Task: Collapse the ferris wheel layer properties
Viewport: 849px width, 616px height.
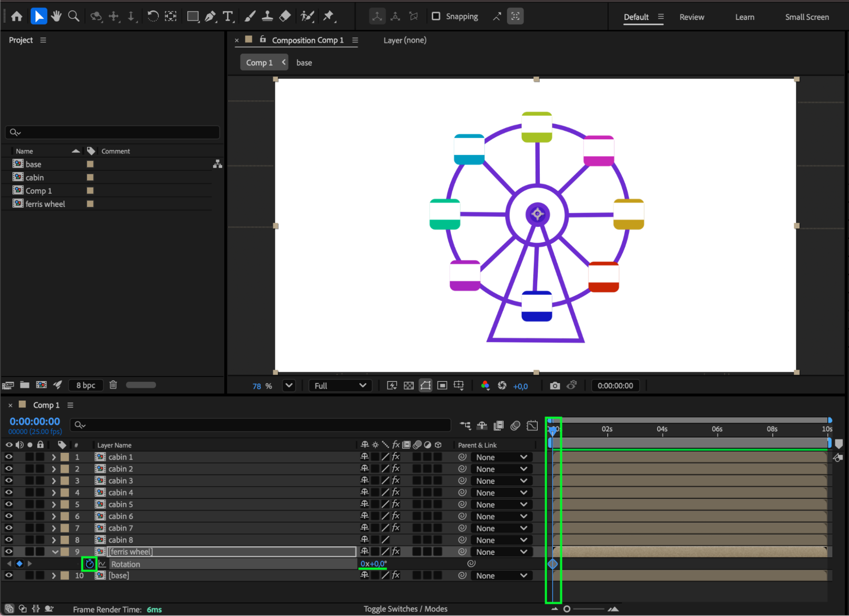Action: 55,552
